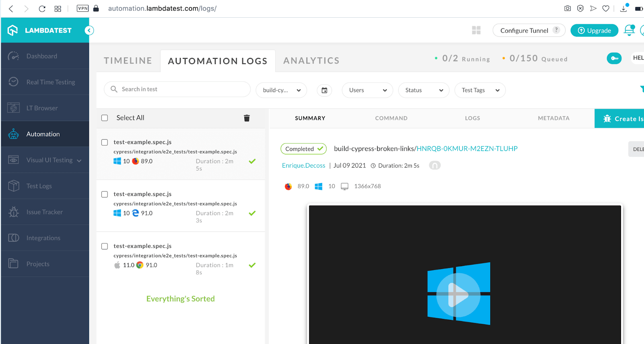Click the green check on Chrome test
The width and height of the screenshot is (644, 344).
pyautogui.click(x=252, y=265)
